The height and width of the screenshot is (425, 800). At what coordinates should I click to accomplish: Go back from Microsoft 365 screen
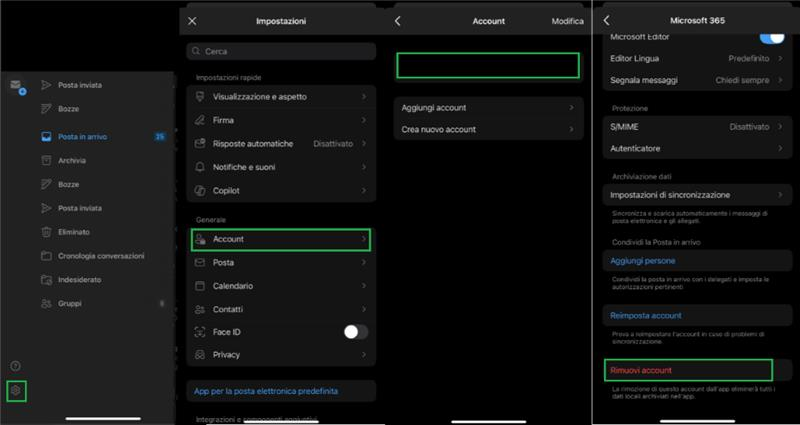pyautogui.click(x=607, y=20)
